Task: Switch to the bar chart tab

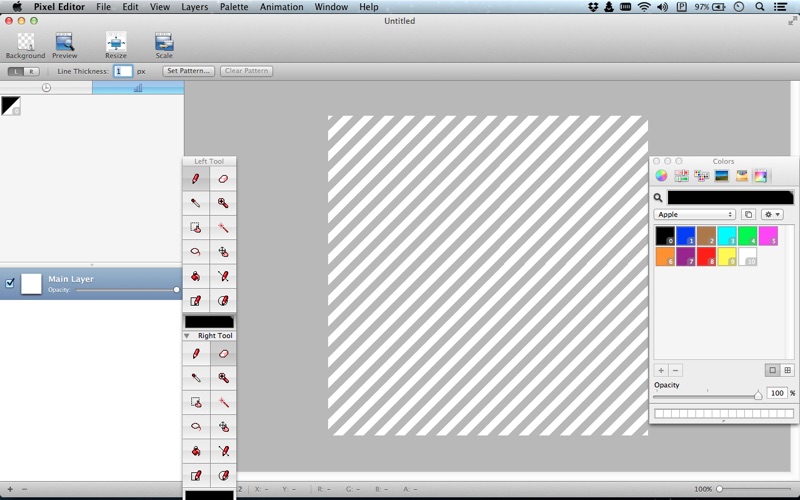Action: [x=138, y=88]
